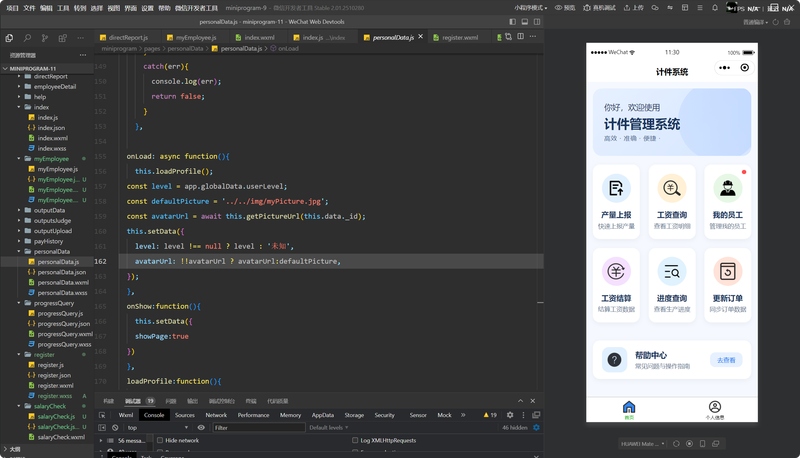Viewport: 800px width, 458px height.
Task: Click the 19 warnings indicator in devtools
Action: (x=490, y=415)
